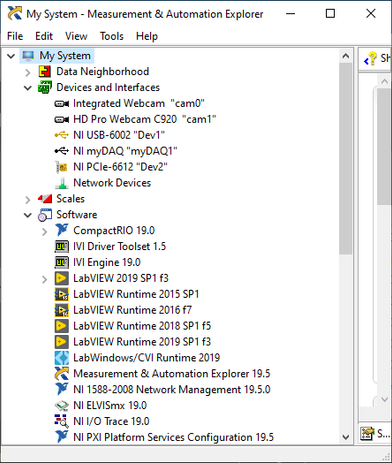Select NI myDAQ "myDAQ1" device
Image resolution: width=392 pixels, height=463 pixels.
click(125, 151)
